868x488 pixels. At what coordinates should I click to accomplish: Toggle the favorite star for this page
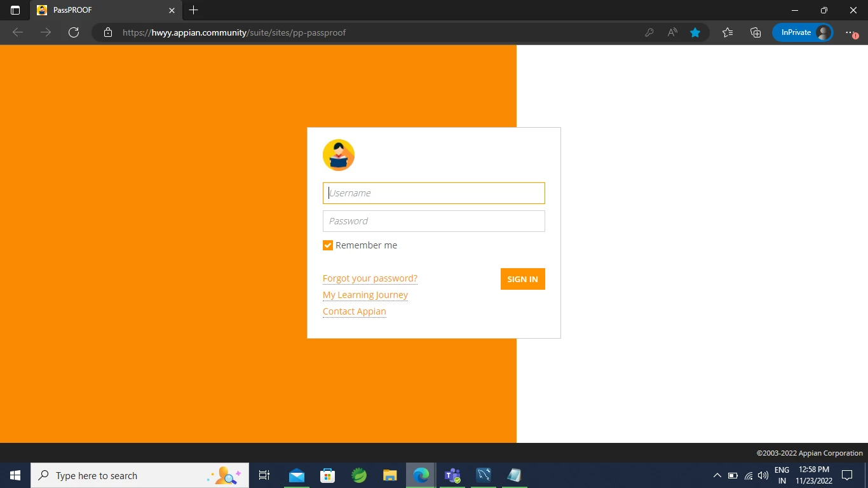[x=695, y=32]
